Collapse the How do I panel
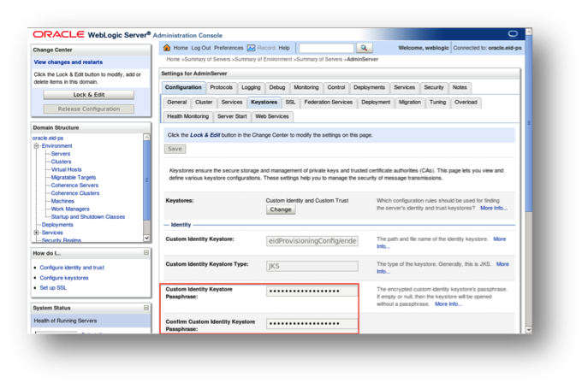Screen dimensions: 588x389 [146, 252]
